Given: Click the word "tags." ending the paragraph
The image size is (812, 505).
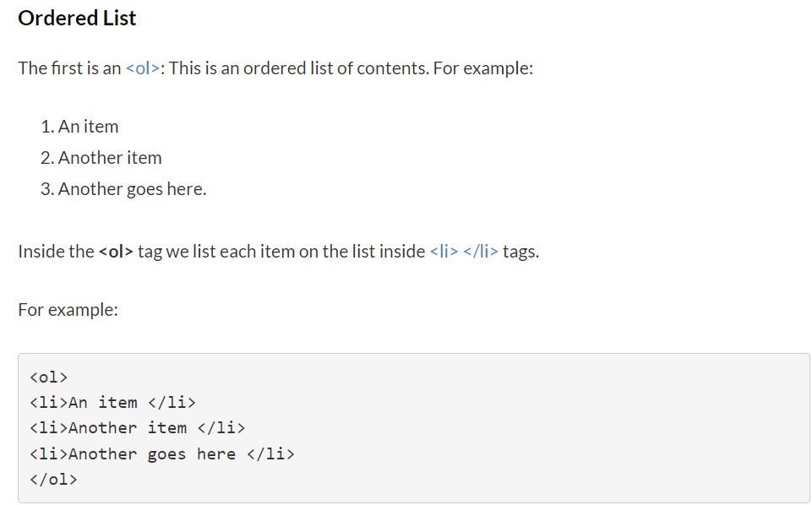Looking at the screenshot, I should pos(520,251).
